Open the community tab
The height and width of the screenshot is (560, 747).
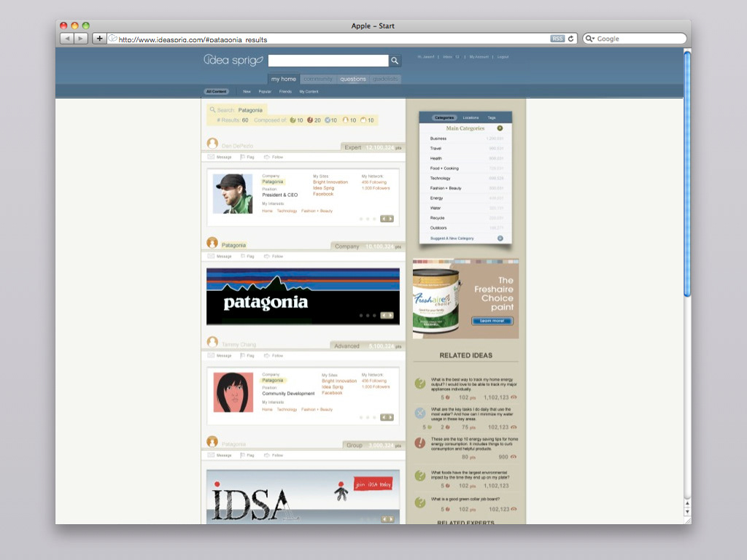point(318,79)
